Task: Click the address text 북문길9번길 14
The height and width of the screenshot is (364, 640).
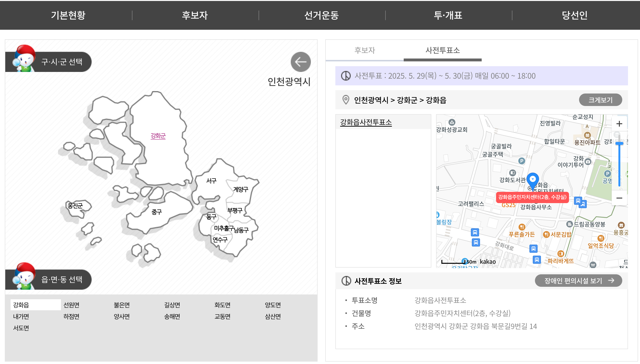Action: (x=514, y=326)
